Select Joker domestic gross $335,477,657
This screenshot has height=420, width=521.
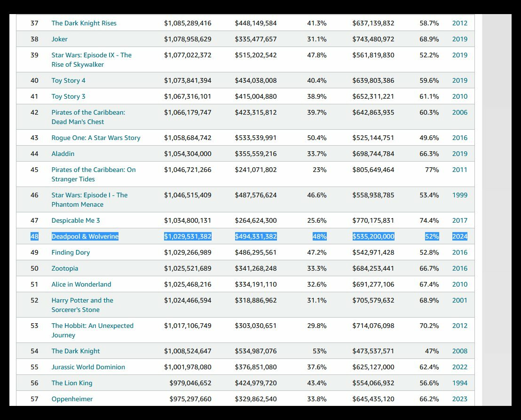tap(255, 39)
